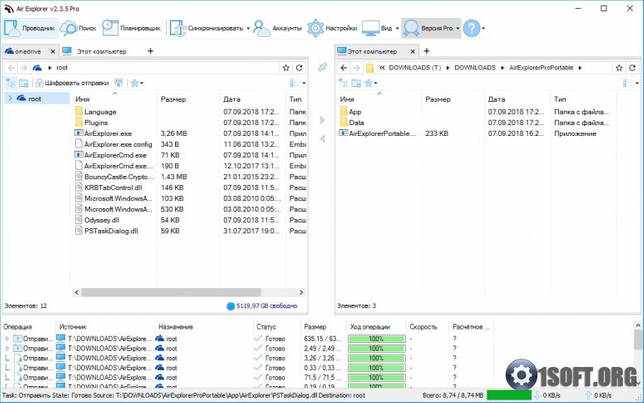Click the Синхронизировать sync button
This screenshot has width=644, height=403.
tap(206, 28)
